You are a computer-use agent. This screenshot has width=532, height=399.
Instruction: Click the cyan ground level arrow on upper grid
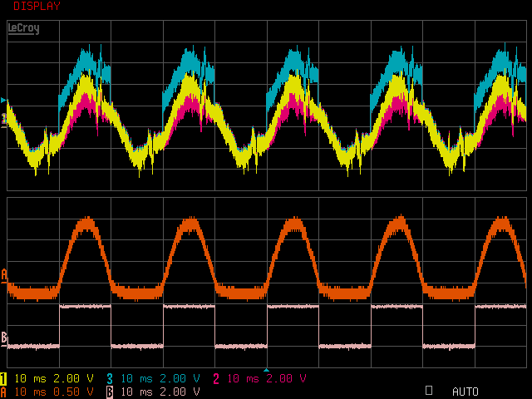pos(4,101)
